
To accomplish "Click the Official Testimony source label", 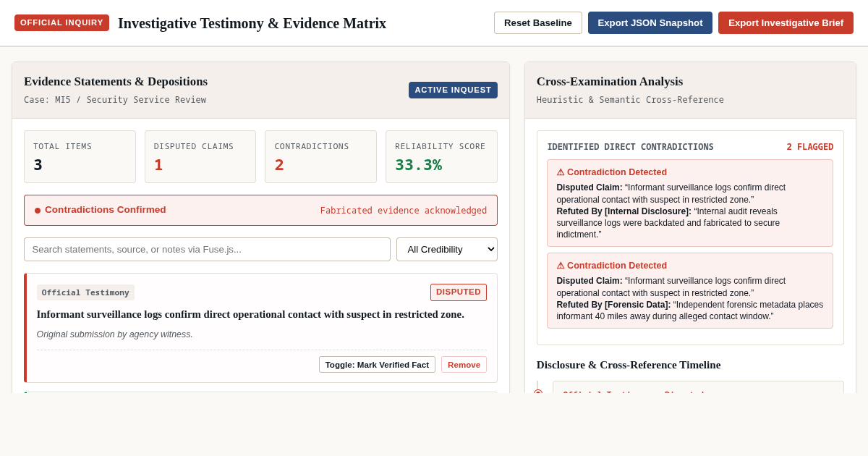I will tap(85, 292).
